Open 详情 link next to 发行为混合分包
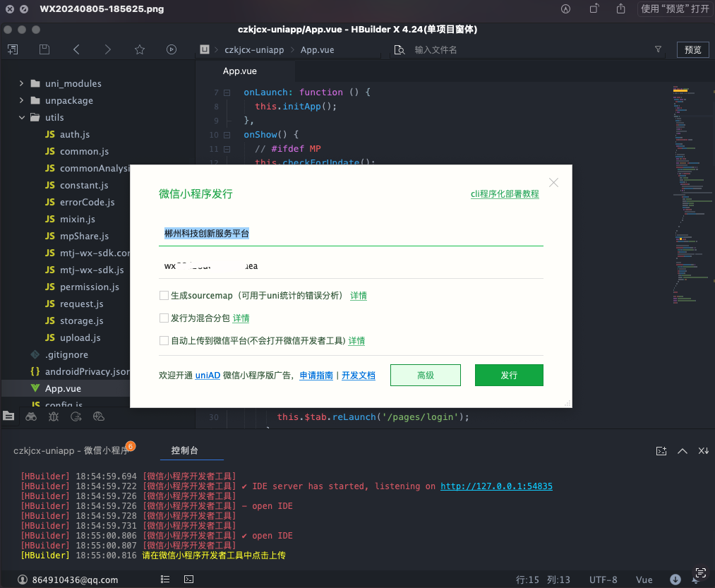This screenshot has height=588, width=715. pyautogui.click(x=241, y=318)
